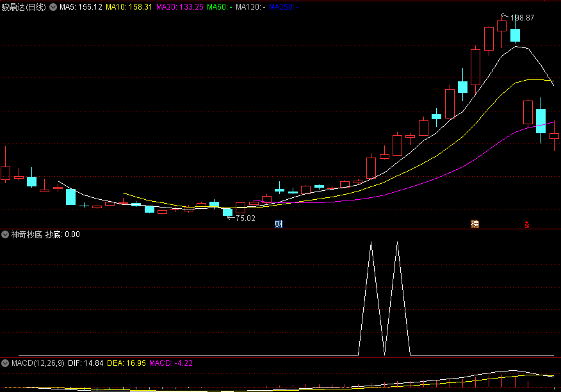The width and height of the screenshot is (561, 392).
Task: Click the large cyan candle at the chart top
Action: [515, 35]
